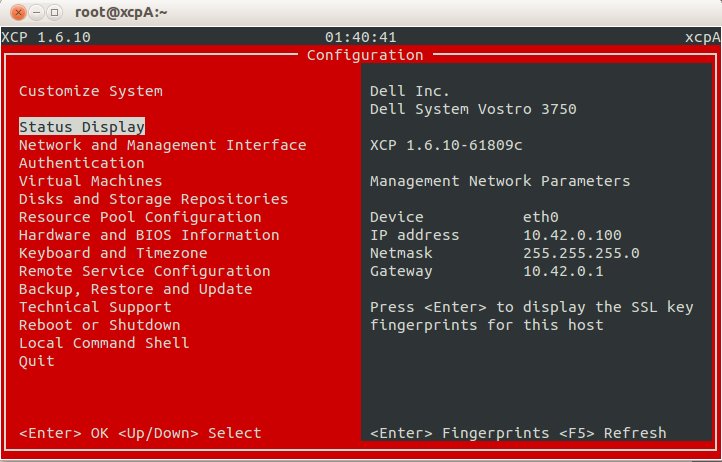Click the xcpA hostname in header
Image resolution: width=722 pixels, height=462 pixels.
(703, 37)
